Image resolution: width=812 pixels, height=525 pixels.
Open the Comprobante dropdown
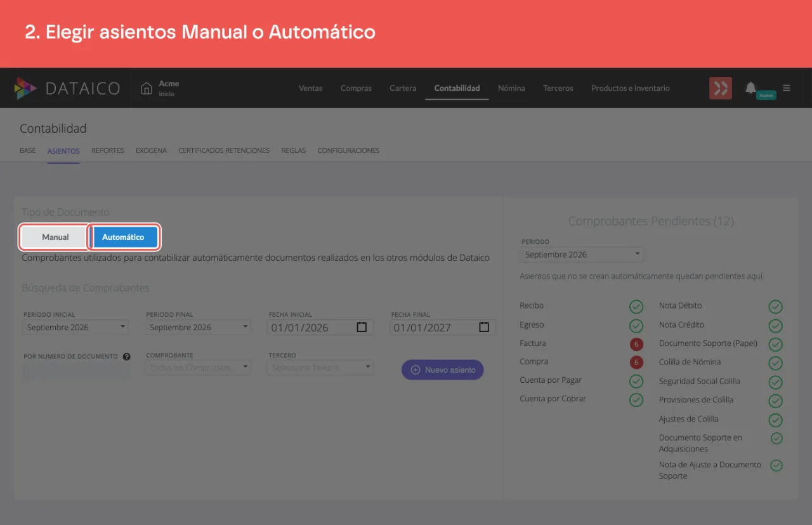tap(198, 368)
